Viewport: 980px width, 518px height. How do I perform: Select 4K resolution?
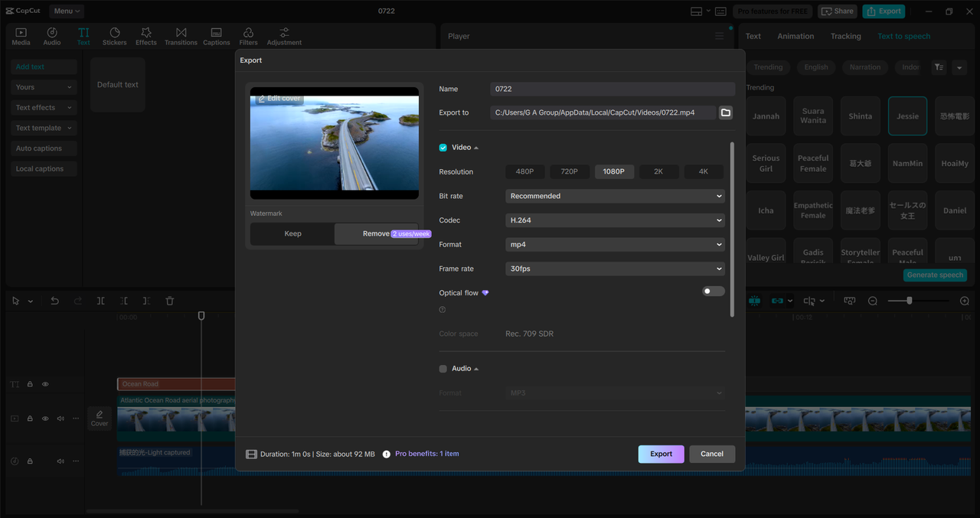pyautogui.click(x=704, y=171)
